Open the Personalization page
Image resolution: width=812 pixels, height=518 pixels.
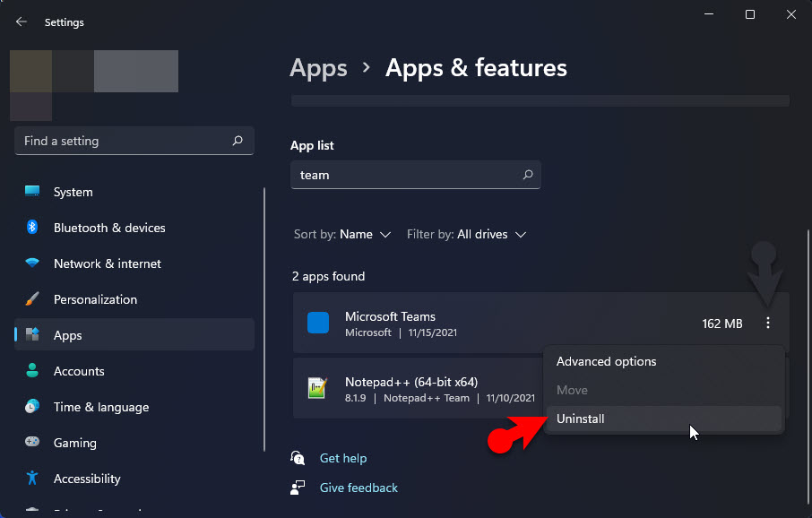click(134, 299)
